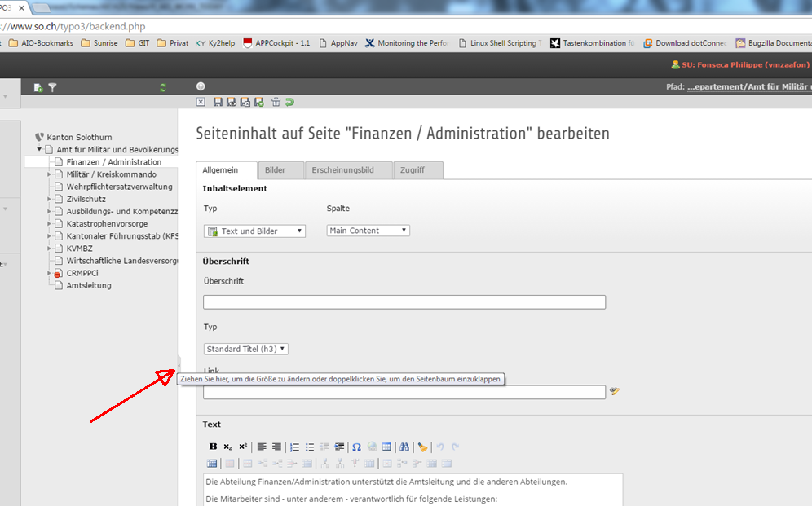
Task: Toggle subscript formatting in text editor
Action: pos(227,447)
